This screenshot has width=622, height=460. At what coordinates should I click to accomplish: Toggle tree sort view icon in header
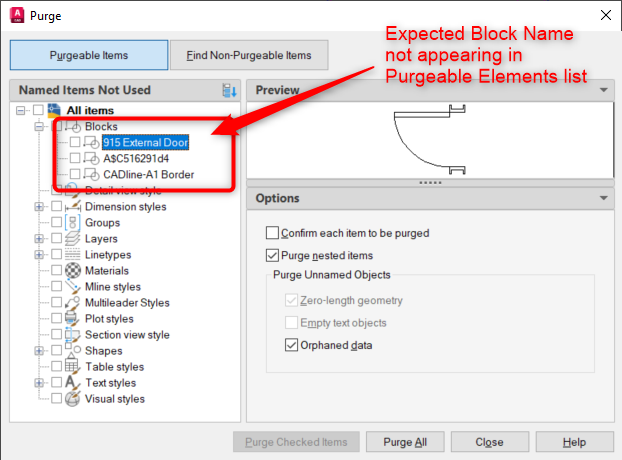pyautogui.click(x=228, y=90)
